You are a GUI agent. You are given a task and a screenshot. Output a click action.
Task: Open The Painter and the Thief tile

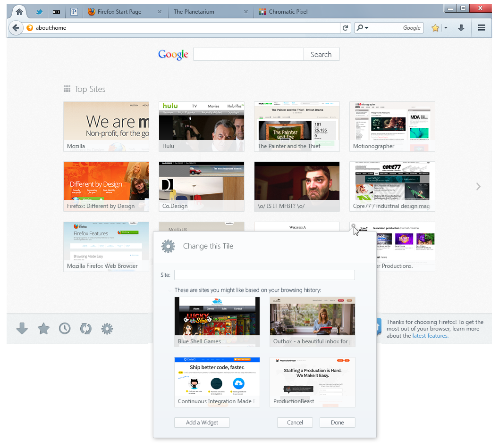[x=297, y=126]
